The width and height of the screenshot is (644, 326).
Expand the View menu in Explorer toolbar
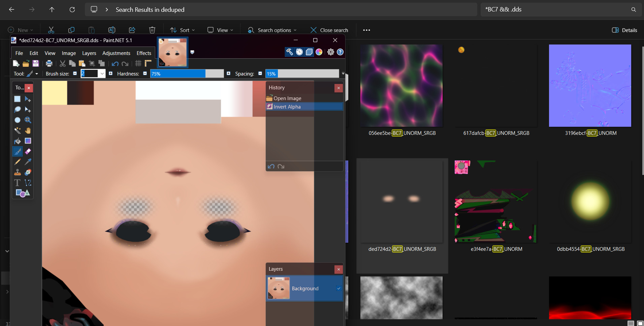point(220,30)
